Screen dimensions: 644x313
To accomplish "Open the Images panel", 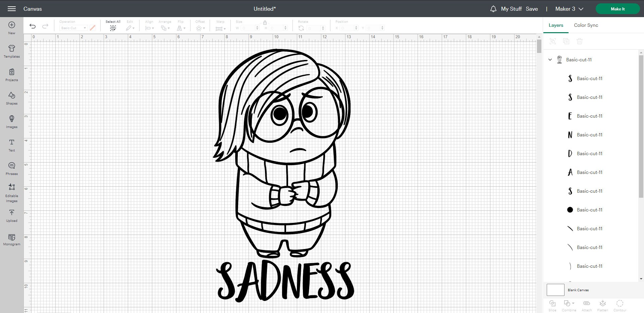I will click(11, 121).
